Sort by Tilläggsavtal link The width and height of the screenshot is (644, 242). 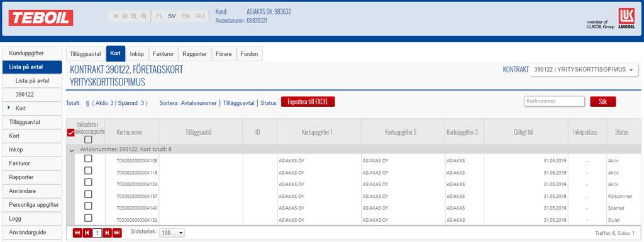[238, 103]
